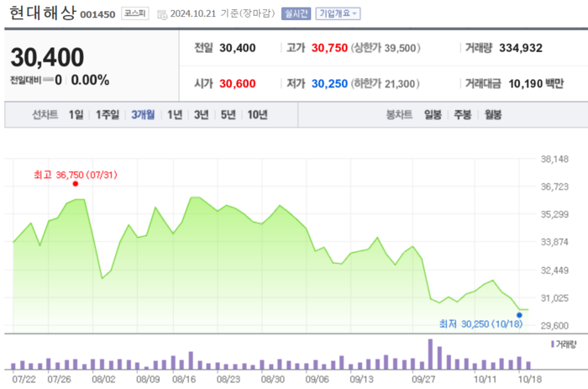Expand the 기업개요 dropdown
The image size is (588, 389).
[x=338, y=13]
